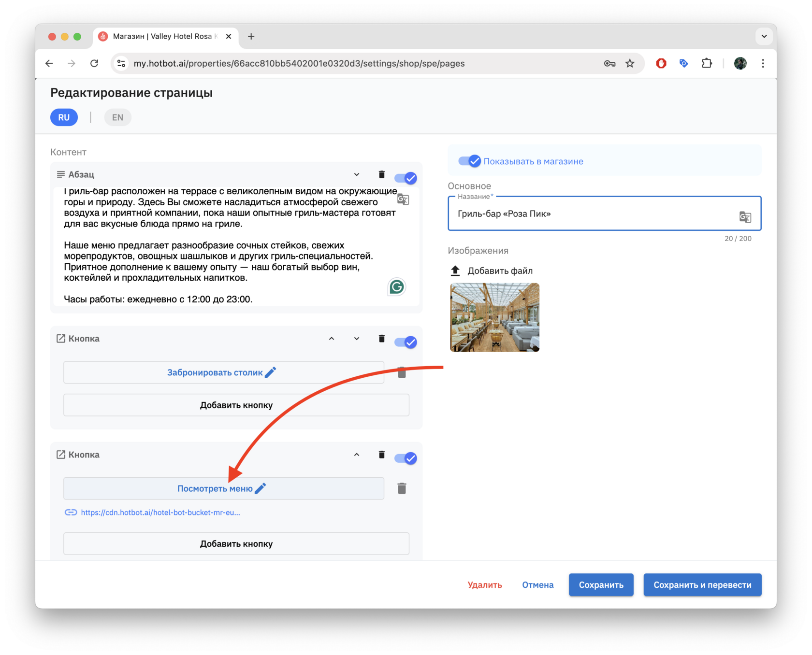Click Отмена to cancel editing
Image resolution: width=812 pixels, height=655 pixels.
coord(538,585)
